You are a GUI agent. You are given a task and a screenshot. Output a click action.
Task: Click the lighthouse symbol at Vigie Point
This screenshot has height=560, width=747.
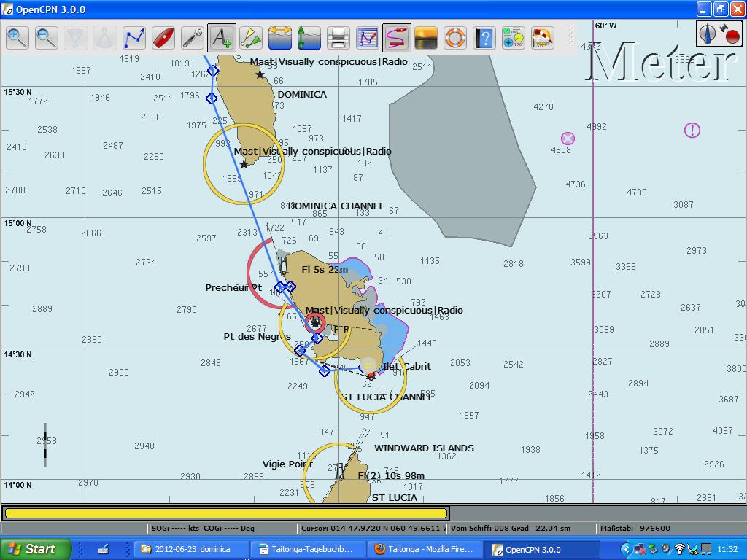[x=340, y=472]
